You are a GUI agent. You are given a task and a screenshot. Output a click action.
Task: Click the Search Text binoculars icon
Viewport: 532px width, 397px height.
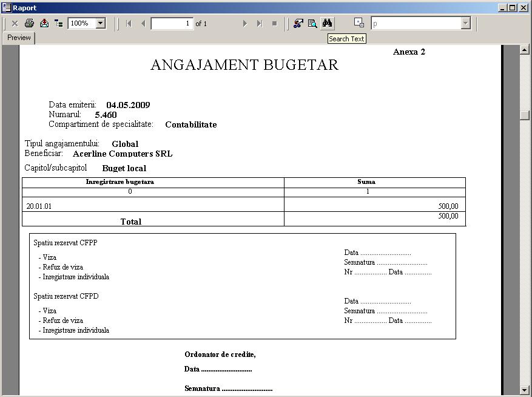point(328,23)
